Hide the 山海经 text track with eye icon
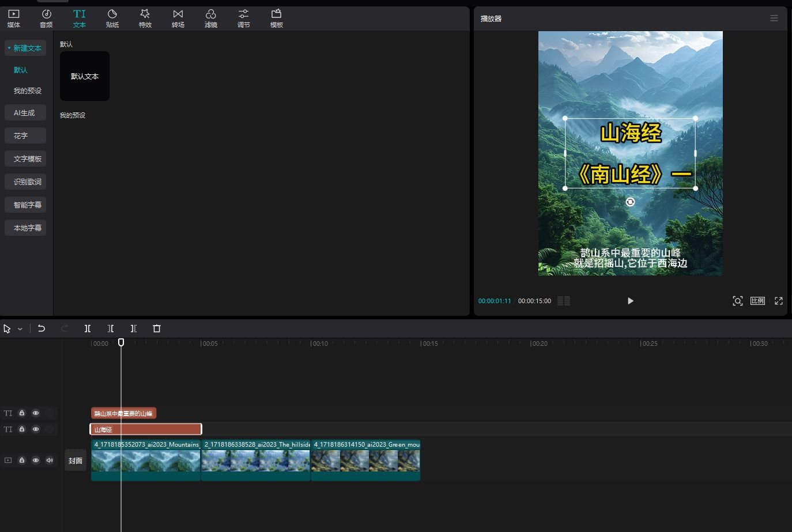This screenshot has height=532, width=792. click(36, 429)
